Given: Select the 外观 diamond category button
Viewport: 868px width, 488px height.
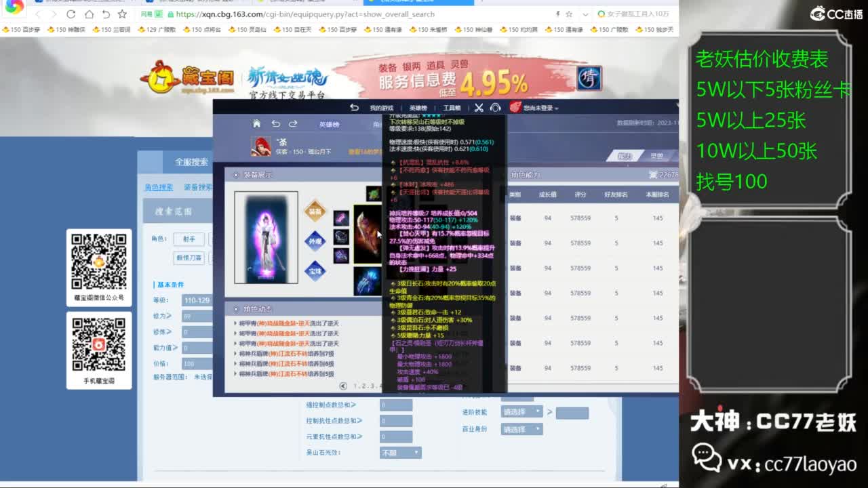Looking at the screenshot, I should click(x=315, y=241).
